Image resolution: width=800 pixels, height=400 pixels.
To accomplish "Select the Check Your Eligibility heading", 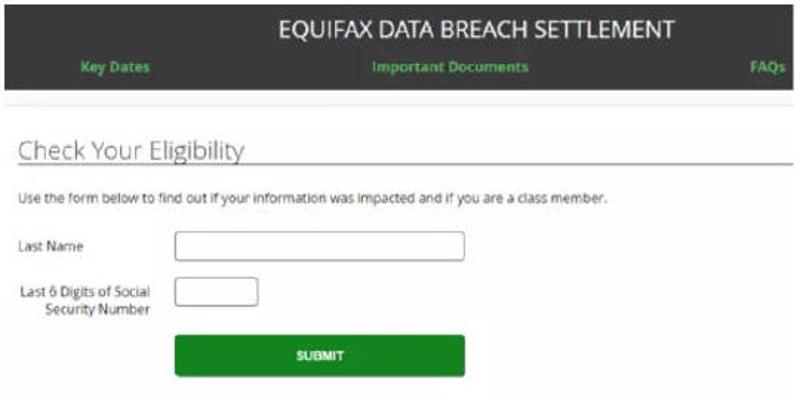I will click(x=131, y=151).
